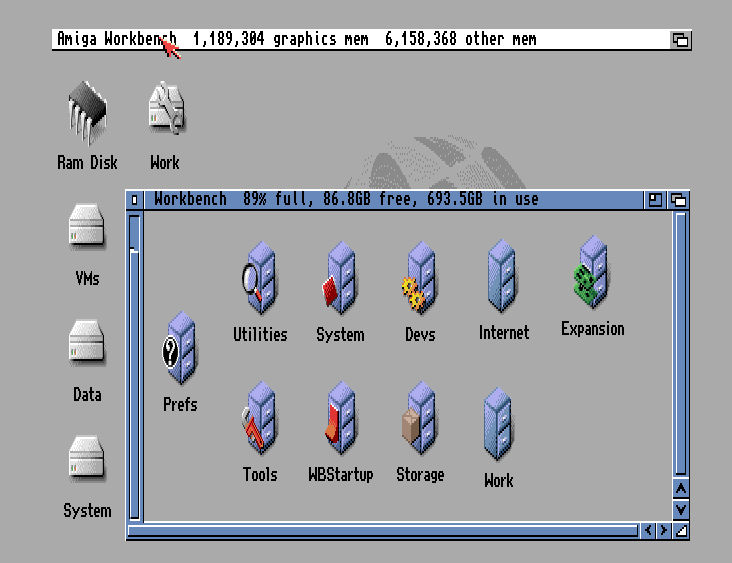Viewport: 732px width, 563px height.
Task: Click the Workbench window vertical scrollbar
Action: tap(681, 340)
